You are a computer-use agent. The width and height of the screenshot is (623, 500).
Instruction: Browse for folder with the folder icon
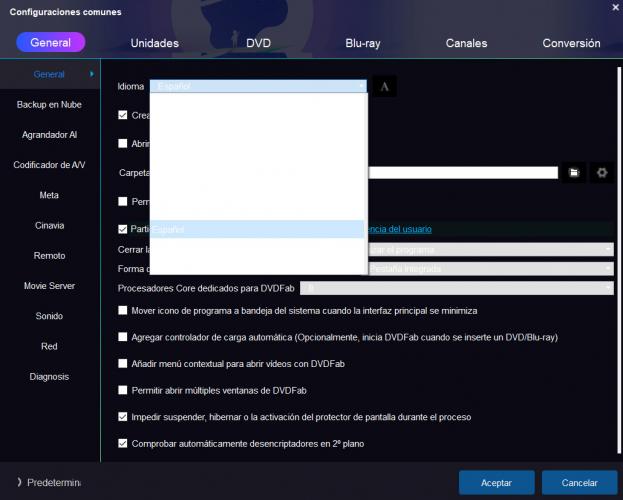click(574, 172)
